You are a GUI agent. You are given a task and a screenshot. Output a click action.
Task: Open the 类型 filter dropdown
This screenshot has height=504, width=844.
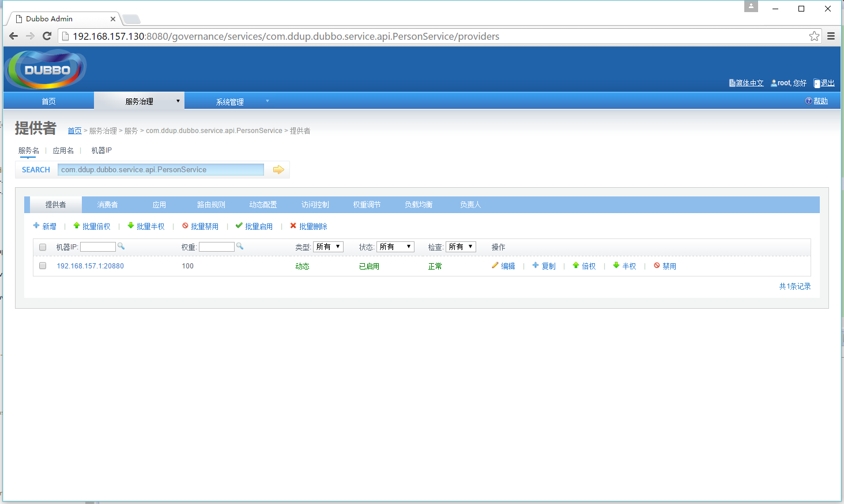[329, 247]
